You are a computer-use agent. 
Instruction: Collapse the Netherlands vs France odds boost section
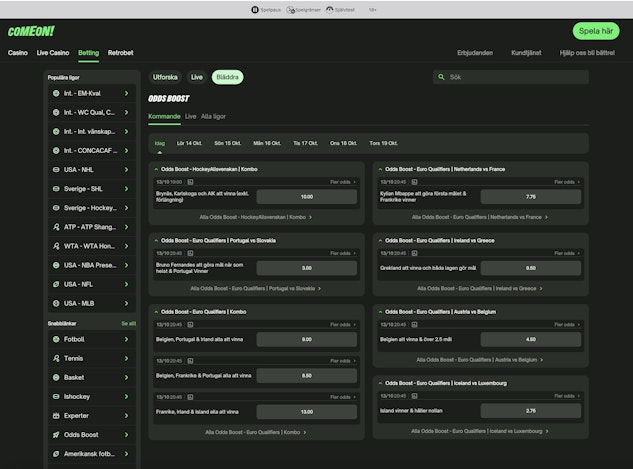[x=380, y=169]
